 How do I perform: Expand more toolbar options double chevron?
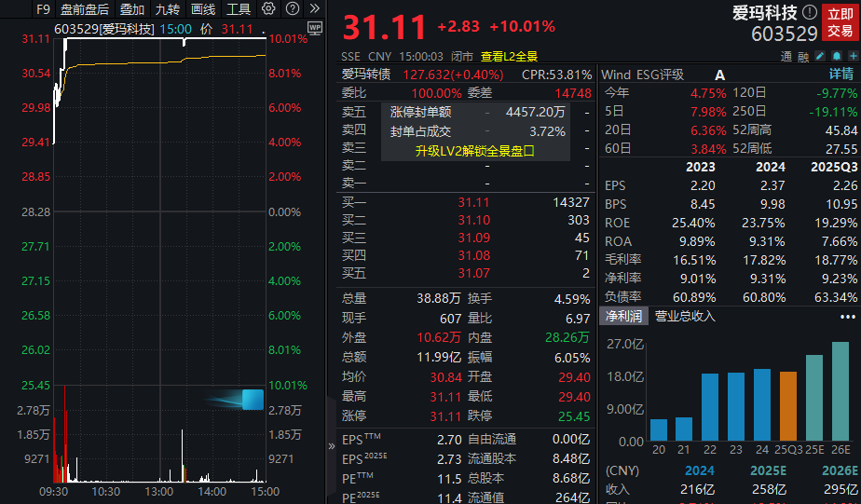(315, 8)
